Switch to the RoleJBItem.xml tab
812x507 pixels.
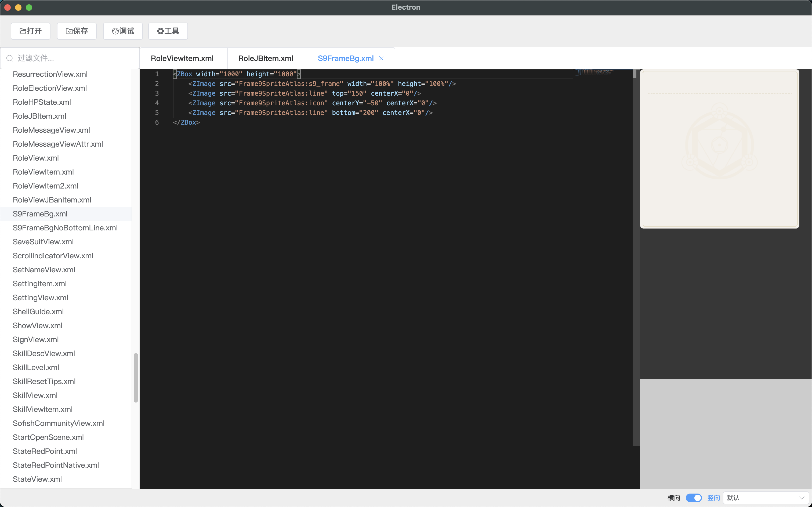coord(266,58)
